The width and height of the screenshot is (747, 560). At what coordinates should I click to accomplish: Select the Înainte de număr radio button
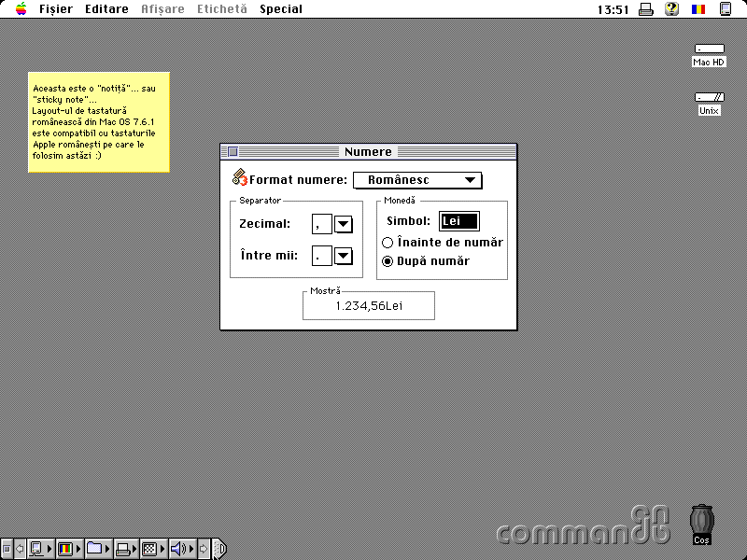click(388, 243)
